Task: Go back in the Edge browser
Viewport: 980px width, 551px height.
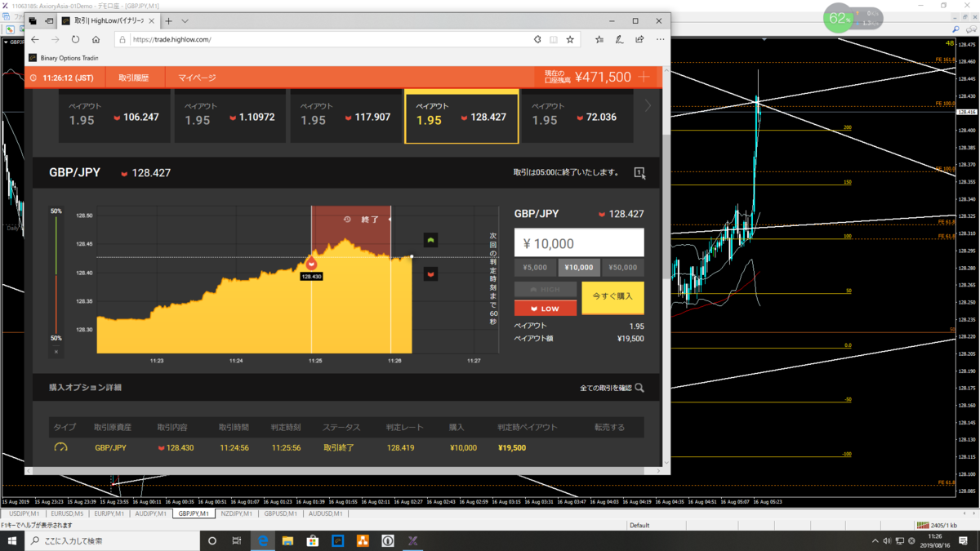Action: click(x=35, y=39)
